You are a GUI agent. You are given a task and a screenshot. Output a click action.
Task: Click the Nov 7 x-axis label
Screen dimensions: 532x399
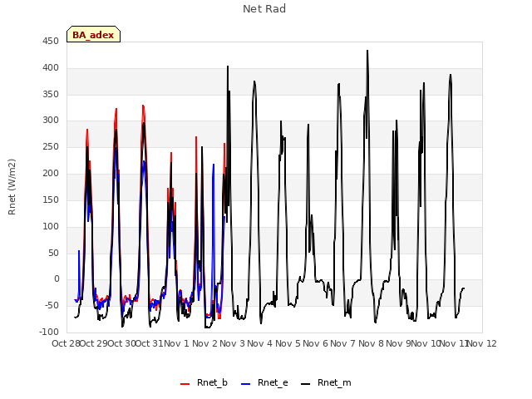[342, 343]
